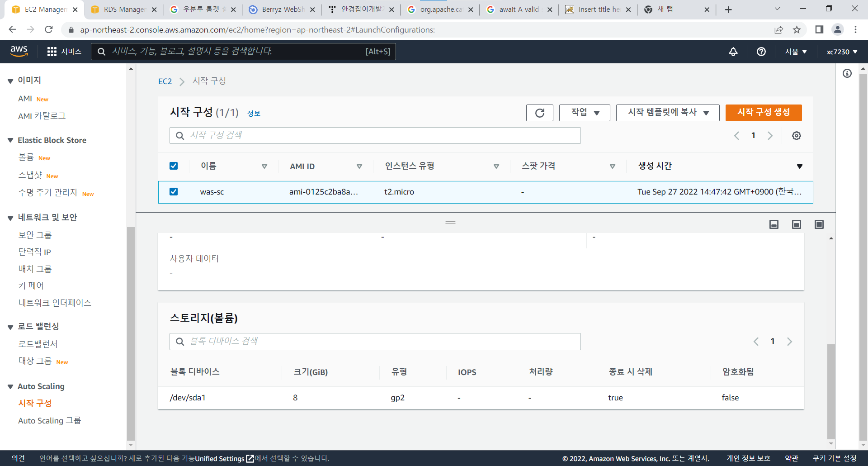Open the tab search dropdown in Chrome
The width and height of the screenshot is (868, 466).
777,9
